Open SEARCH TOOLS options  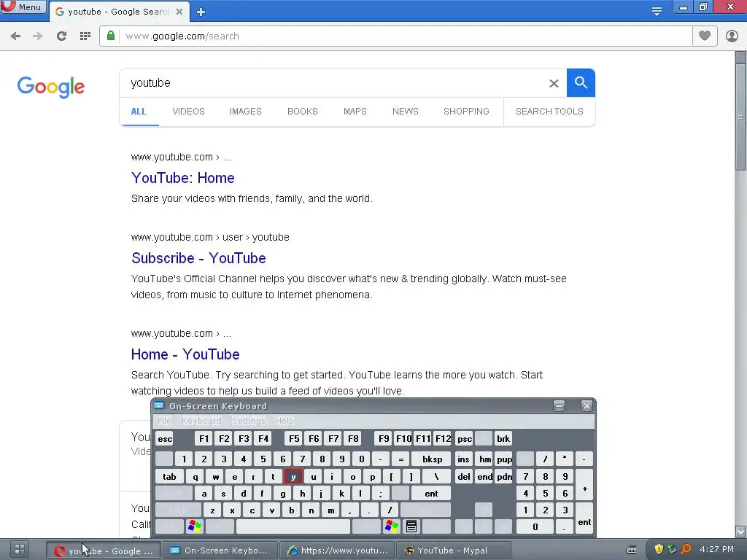click(x=549, y=112)
